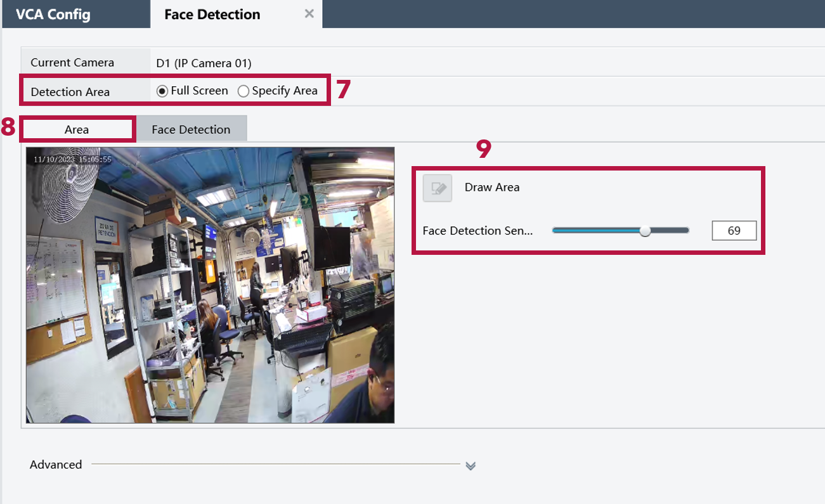
Task: Click the unfilled right end of sensitivity slider
Action: [x=671, y=231]
